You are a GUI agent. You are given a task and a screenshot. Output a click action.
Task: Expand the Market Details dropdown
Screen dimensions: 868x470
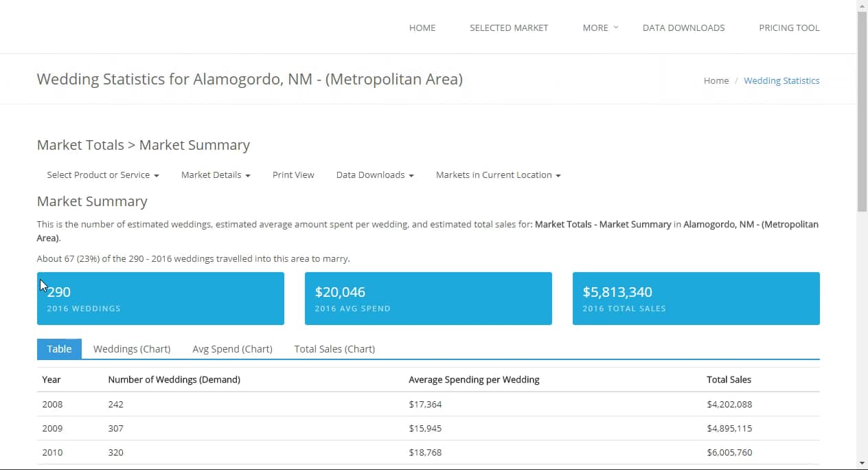(216, 175)
